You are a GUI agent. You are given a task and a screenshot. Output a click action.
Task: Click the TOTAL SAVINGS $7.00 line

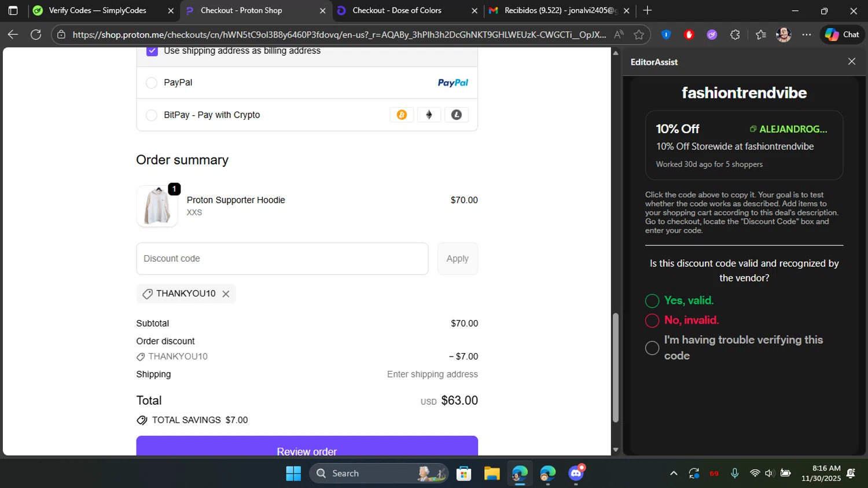pos(192,420)
